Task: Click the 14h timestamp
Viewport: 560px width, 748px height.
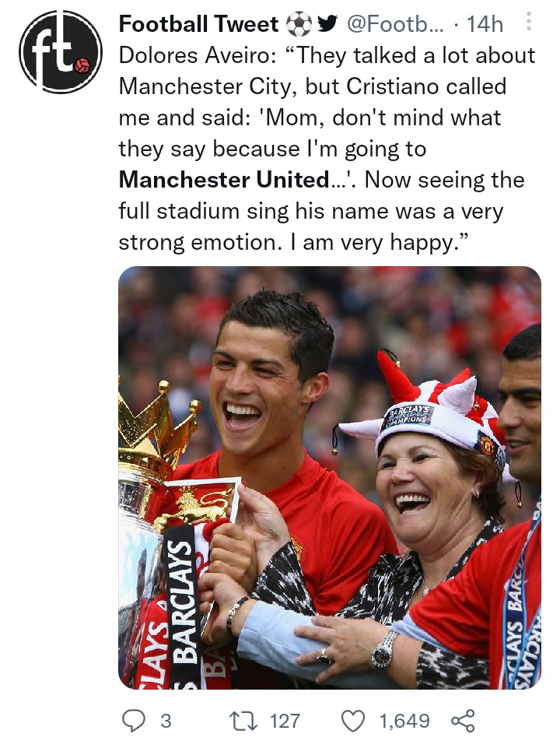Action: (x=485, y=24)
